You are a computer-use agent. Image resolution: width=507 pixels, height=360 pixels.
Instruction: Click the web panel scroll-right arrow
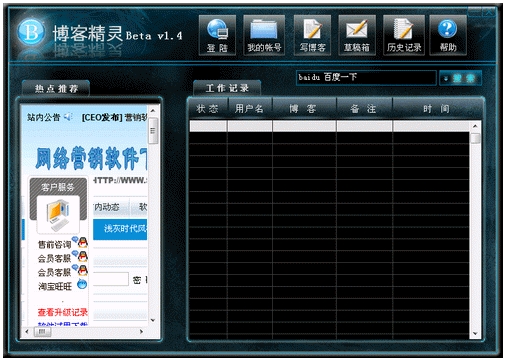141,331
